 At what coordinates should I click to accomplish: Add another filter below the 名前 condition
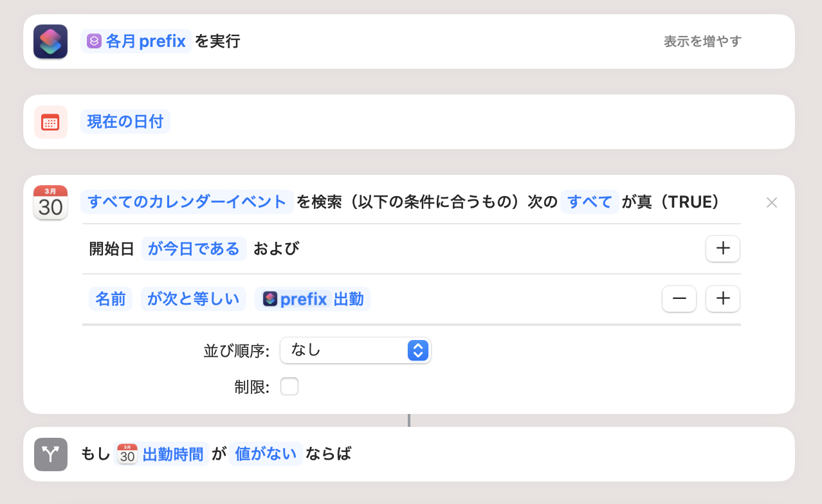pyautogui.click(x=722, y=298)
